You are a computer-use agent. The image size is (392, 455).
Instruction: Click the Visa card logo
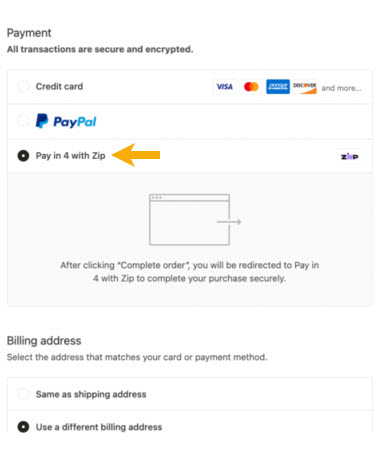pyautogui.click(x=224, y=87)
